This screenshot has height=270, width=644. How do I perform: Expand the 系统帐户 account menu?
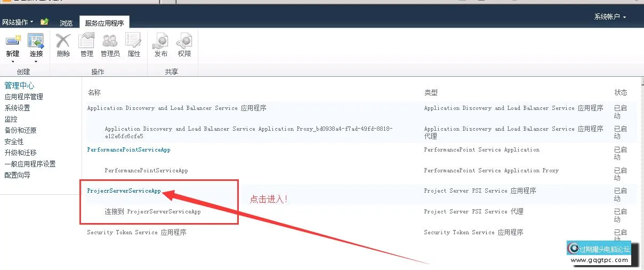pos(609,17)
